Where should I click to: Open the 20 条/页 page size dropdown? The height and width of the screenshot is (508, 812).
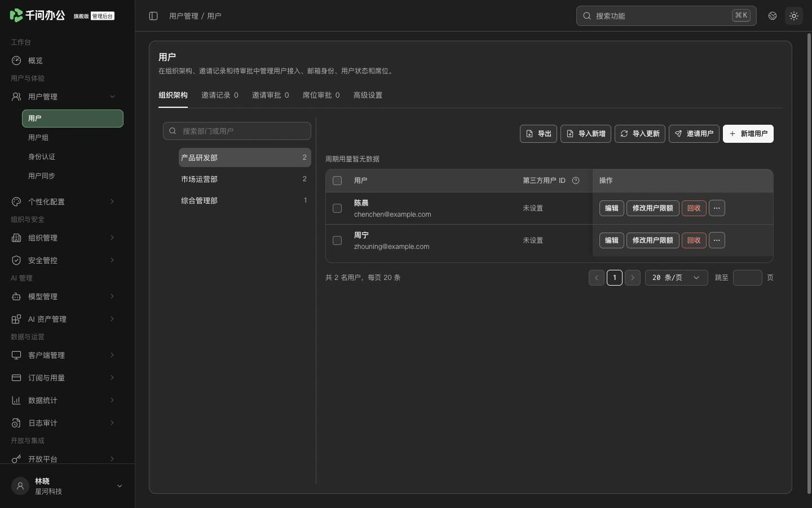(x=677, y=278)
